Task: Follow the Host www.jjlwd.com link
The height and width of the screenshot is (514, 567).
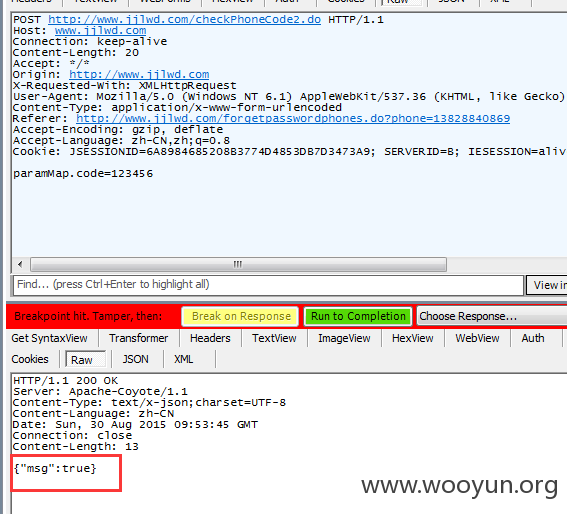Action: pos(101,30)
